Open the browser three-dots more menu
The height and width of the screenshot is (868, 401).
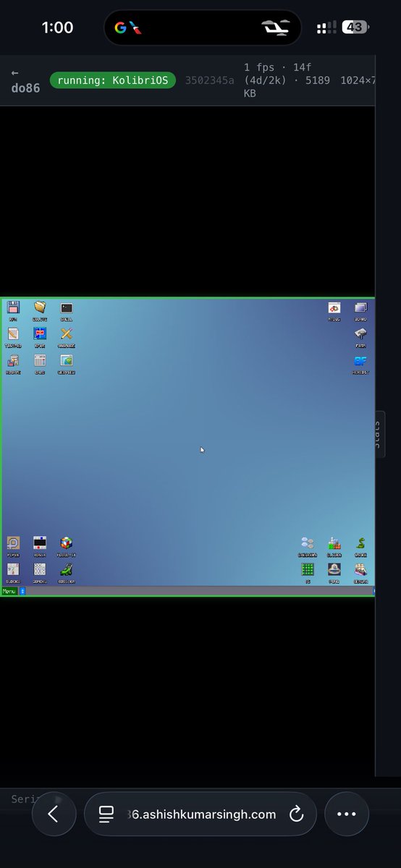click(x=347, y=814)
